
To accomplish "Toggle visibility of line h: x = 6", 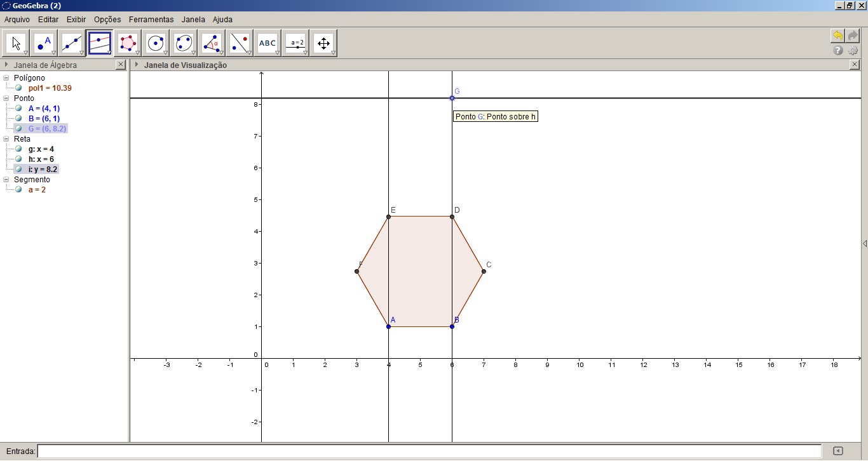I will pos(18,159).
